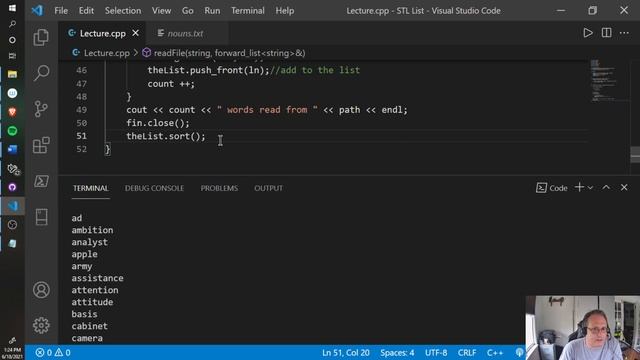Open File Explorer from taskbar
The width and height of the screenshot is (640, 360).
pyautogui.click(x=12, y=74)
